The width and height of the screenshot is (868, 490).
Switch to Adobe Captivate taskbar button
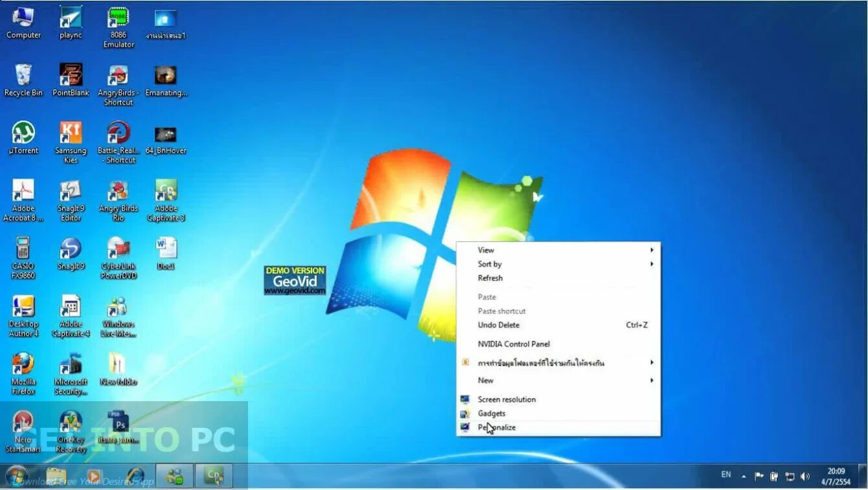point(213,476)
